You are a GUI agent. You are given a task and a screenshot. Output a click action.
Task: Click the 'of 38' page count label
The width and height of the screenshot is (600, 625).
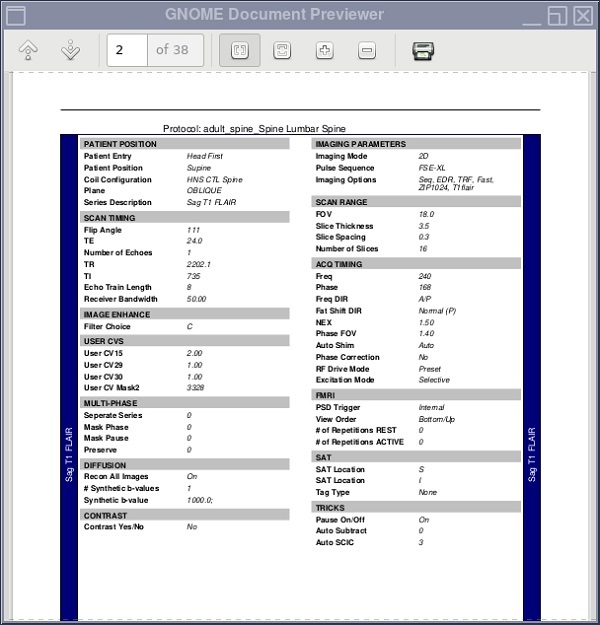(176, 51)
